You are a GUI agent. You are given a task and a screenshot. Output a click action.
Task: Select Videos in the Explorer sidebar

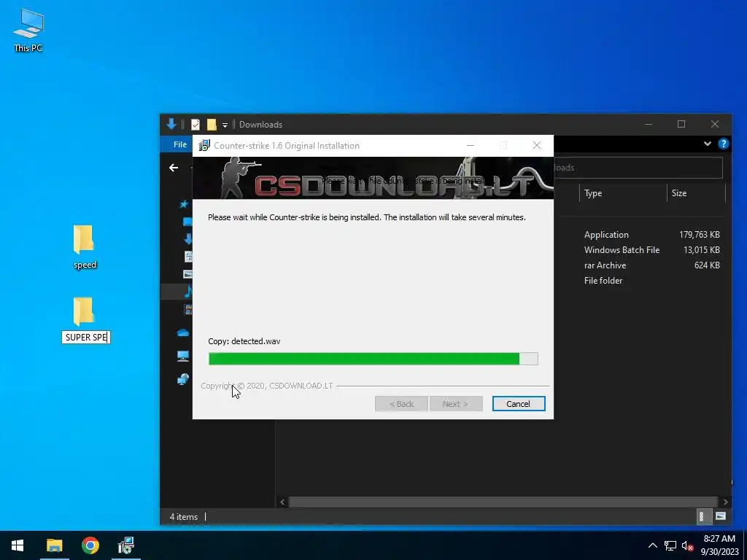[x=188, y=309]
